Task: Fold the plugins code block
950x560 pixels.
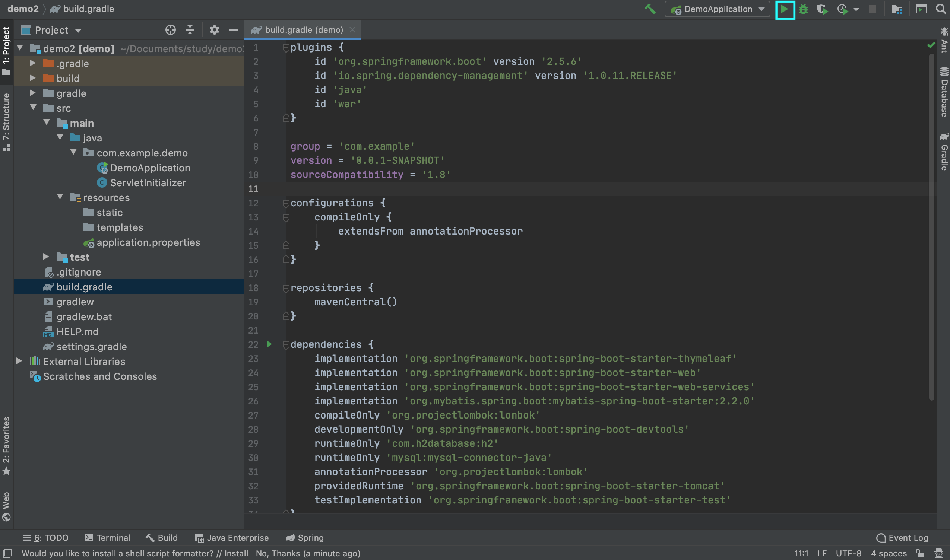Action: coord(286,48)
